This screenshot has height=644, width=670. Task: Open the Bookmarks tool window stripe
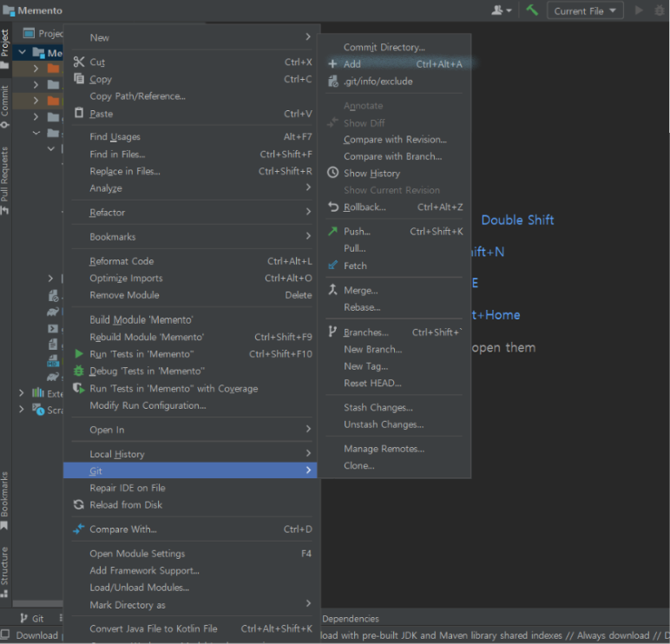(4, 501)
